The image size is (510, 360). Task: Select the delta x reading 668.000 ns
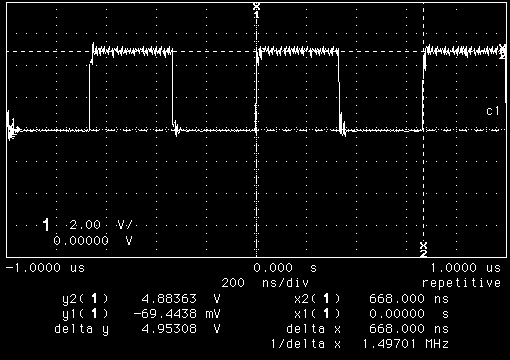point(409,329)
